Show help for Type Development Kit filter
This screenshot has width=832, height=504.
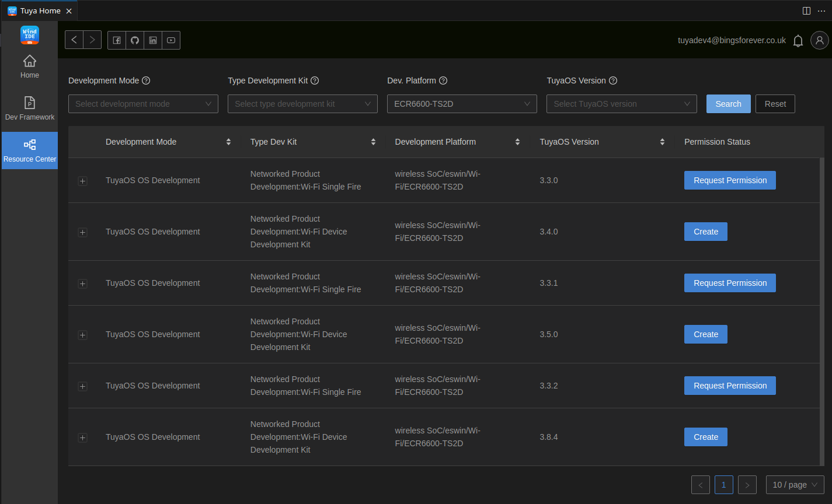tap(315, 80)
